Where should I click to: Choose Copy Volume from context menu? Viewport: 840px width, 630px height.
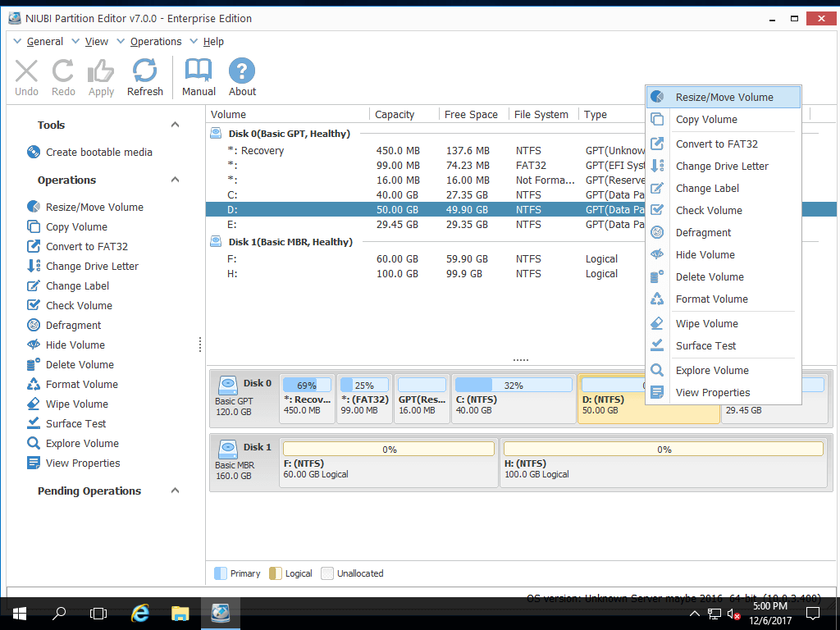pos(724,120)
